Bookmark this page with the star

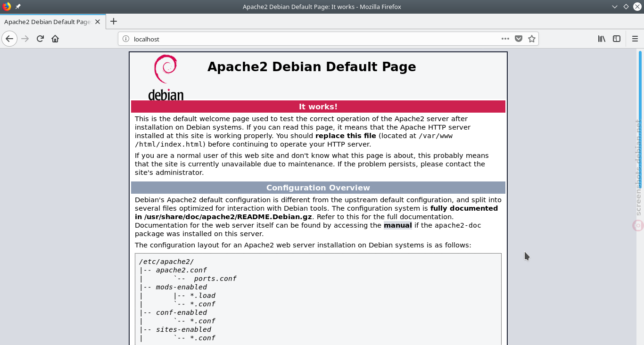[x=532, y=39]
